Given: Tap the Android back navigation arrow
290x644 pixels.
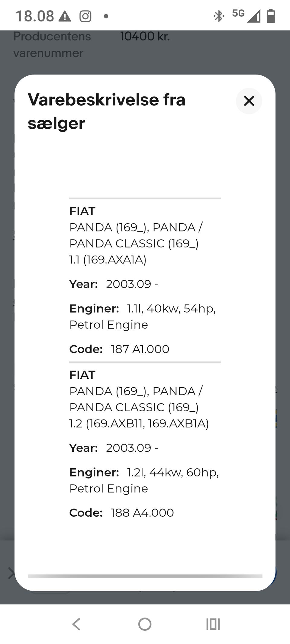Looking at the screenshot, I should [x=76, y=624].
